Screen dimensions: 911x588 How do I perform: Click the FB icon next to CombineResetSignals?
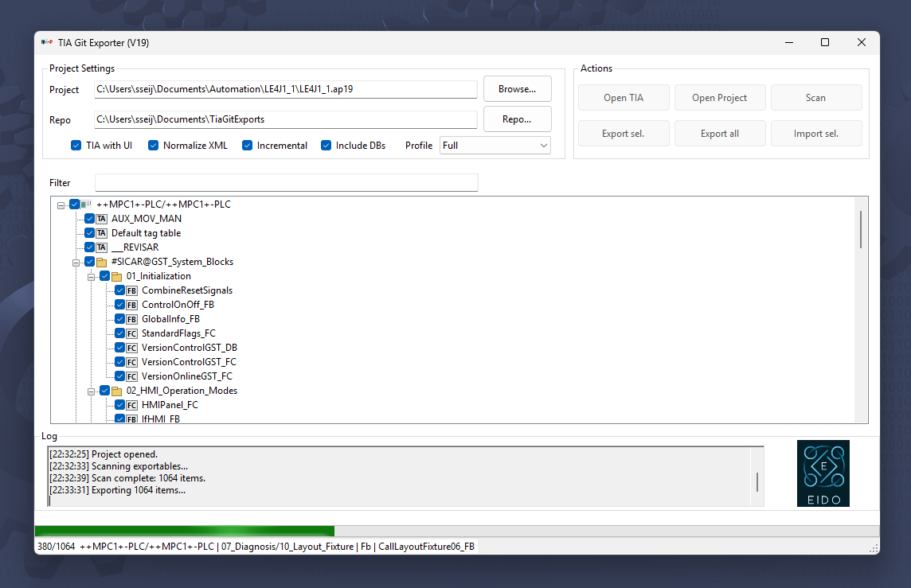(131, 290)
